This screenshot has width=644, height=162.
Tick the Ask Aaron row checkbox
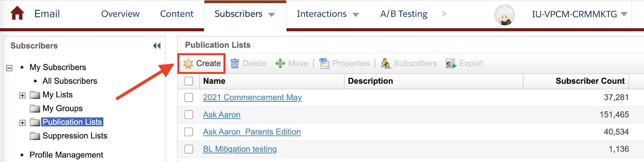(189, 115)
